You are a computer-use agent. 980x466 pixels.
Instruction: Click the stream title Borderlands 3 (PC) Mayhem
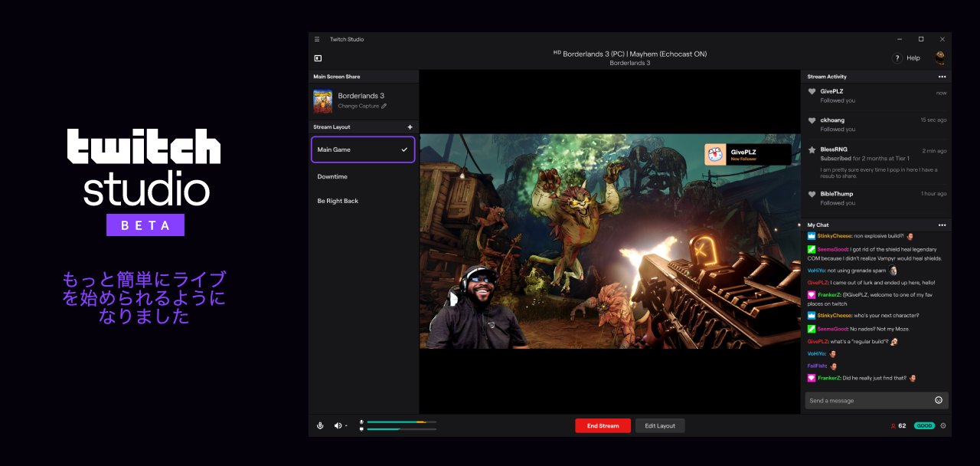630,54
